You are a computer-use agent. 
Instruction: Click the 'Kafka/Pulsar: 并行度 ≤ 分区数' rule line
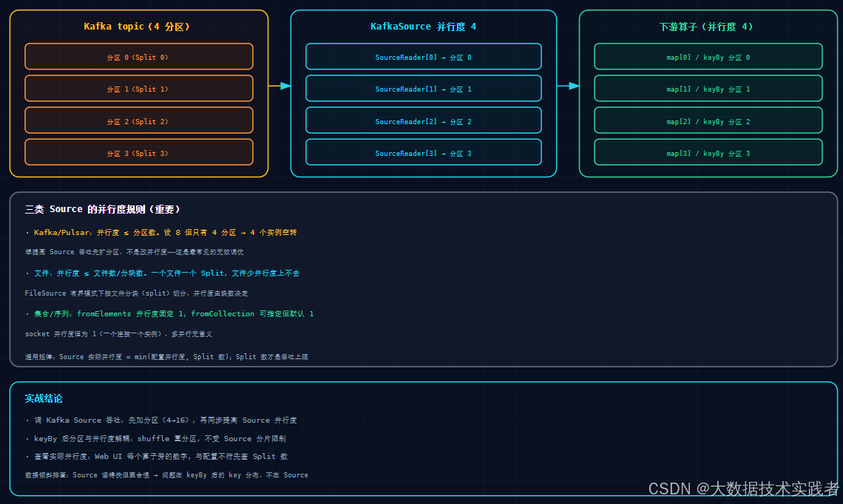click(x=160, y=233)
